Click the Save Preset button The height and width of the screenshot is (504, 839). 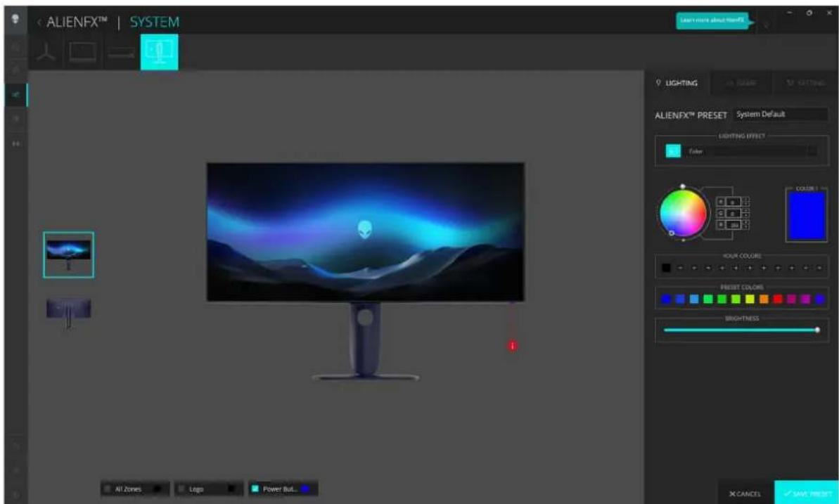pyautogui.click(x=807, y=493)
